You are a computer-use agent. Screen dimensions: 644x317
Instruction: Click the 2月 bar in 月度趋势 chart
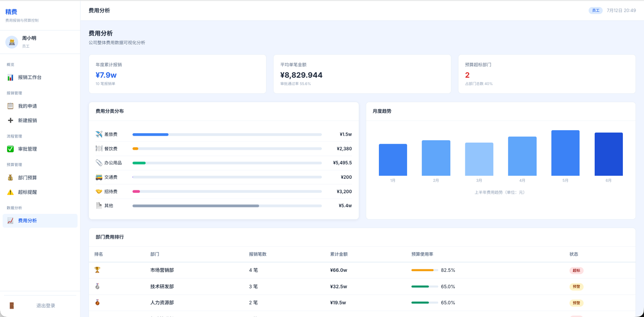(x=436, y=158)
